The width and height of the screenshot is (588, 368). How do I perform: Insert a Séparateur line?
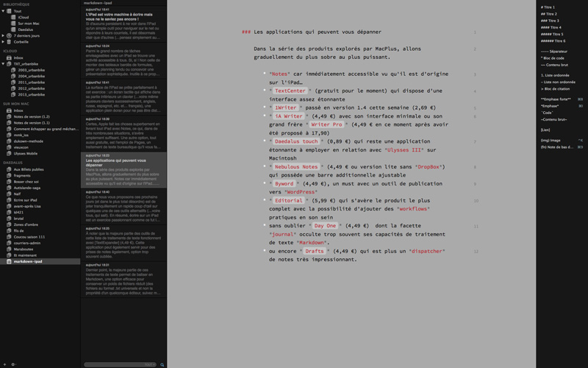554,52
